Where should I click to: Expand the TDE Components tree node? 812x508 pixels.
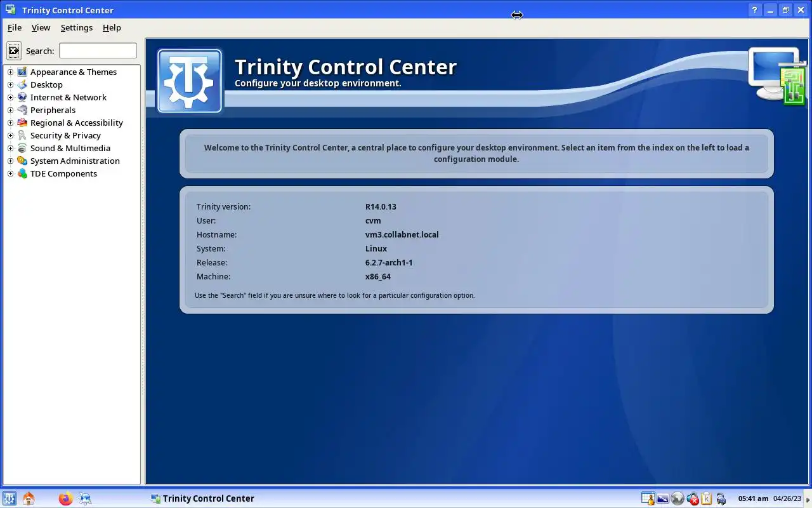coord(10,173)
